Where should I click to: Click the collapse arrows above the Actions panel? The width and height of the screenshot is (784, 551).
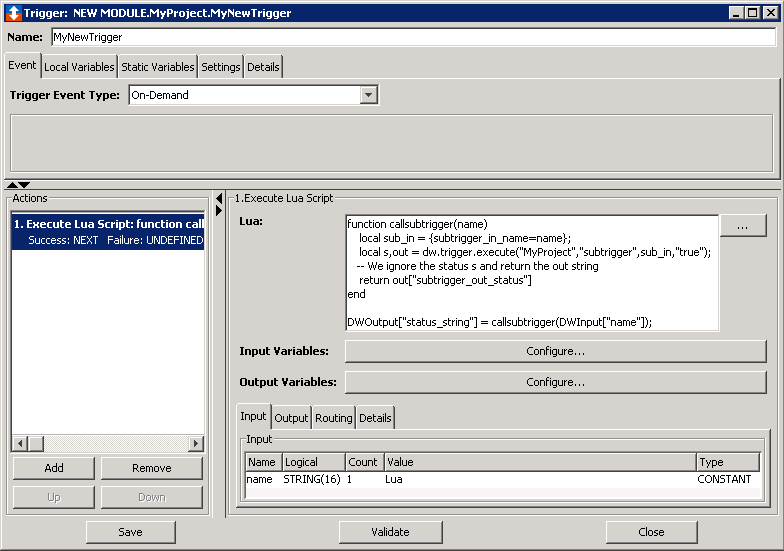(x=18, y=185)
